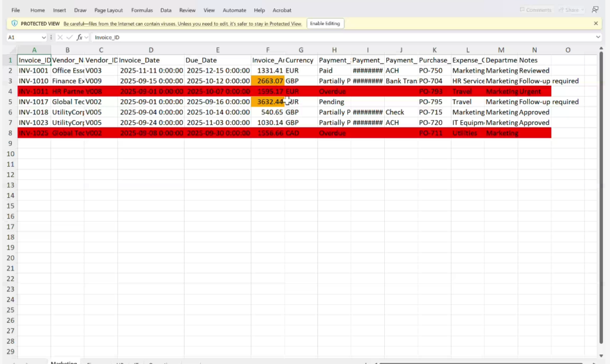This screenshot has height=364, width=610.
Task: Open the Comments button
Action: click(535, 10)
